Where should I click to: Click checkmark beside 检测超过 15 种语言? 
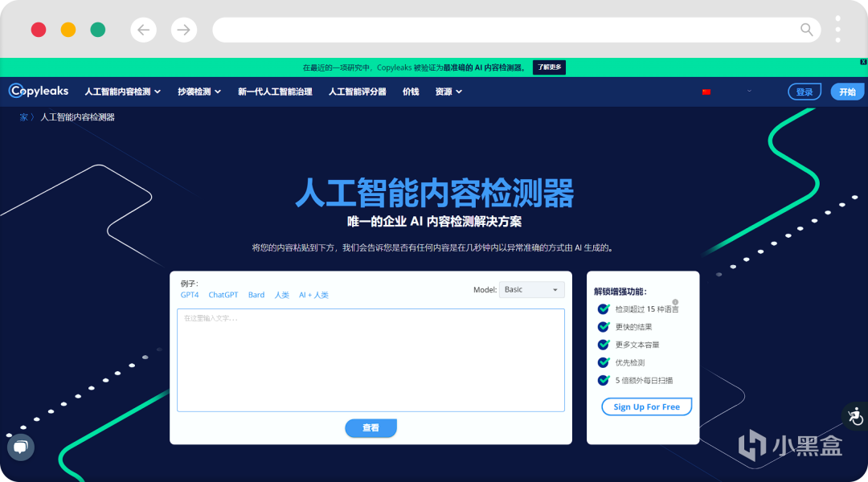[x=604, y=308]
